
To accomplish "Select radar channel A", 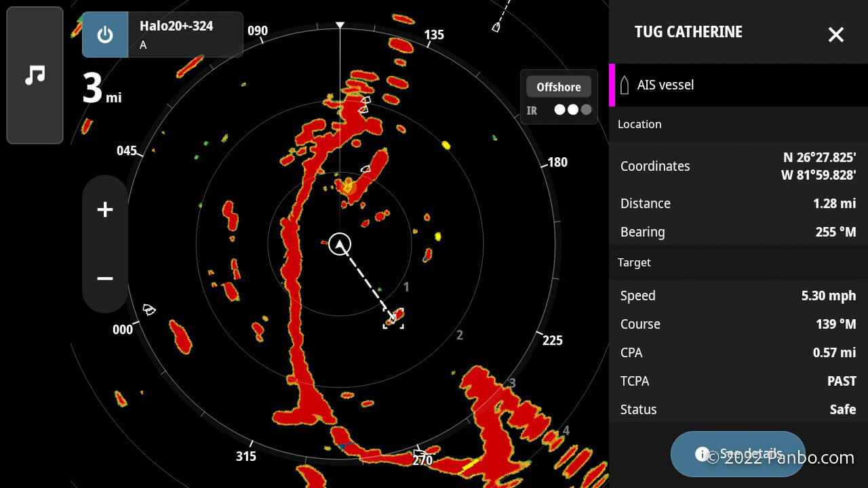I will tap(142, 45).
